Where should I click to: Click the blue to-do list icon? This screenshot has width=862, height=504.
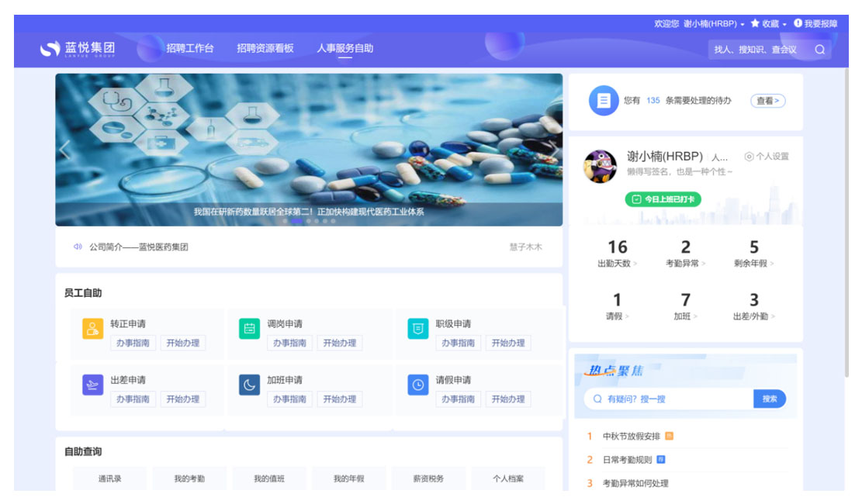tap(603, 101)
